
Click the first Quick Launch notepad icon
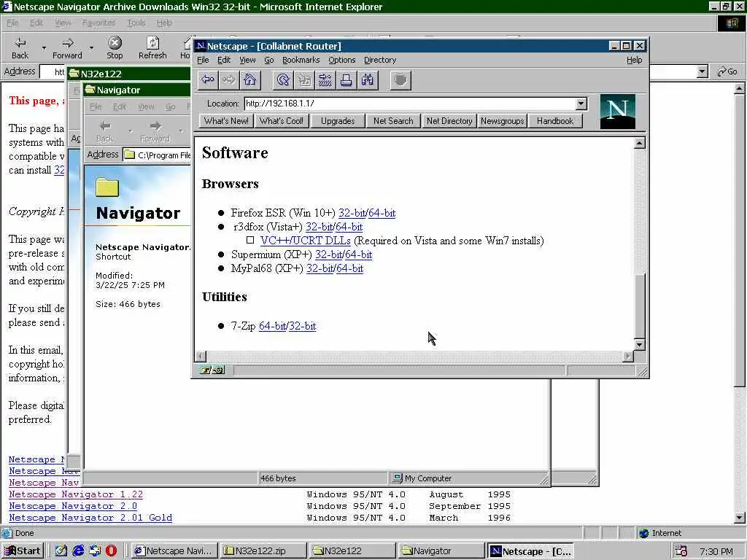click(x=61, y=551)
